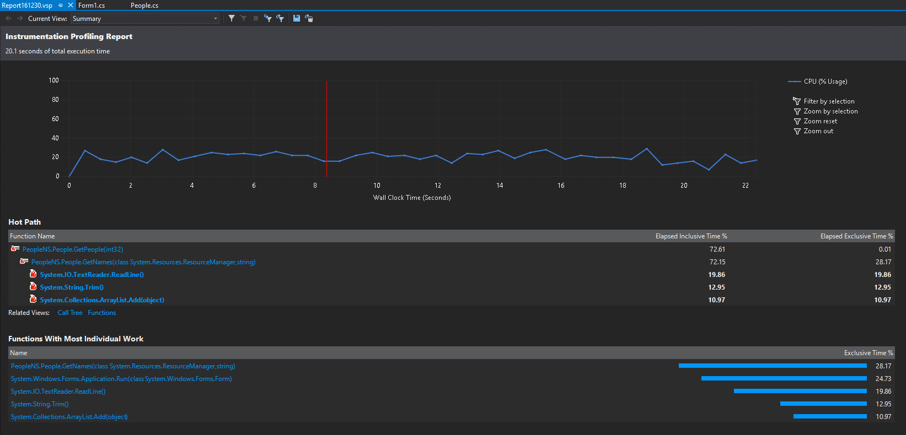Click the Zoom reset funnel icon

[797, 121]
